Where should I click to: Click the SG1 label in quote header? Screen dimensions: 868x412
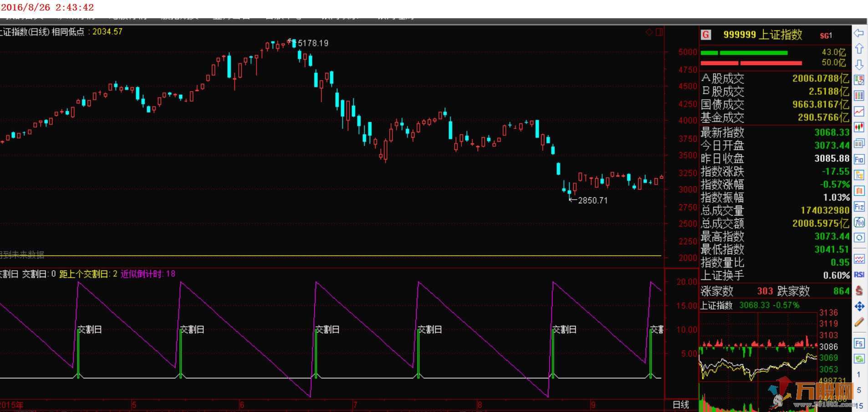tap(826, 36)
